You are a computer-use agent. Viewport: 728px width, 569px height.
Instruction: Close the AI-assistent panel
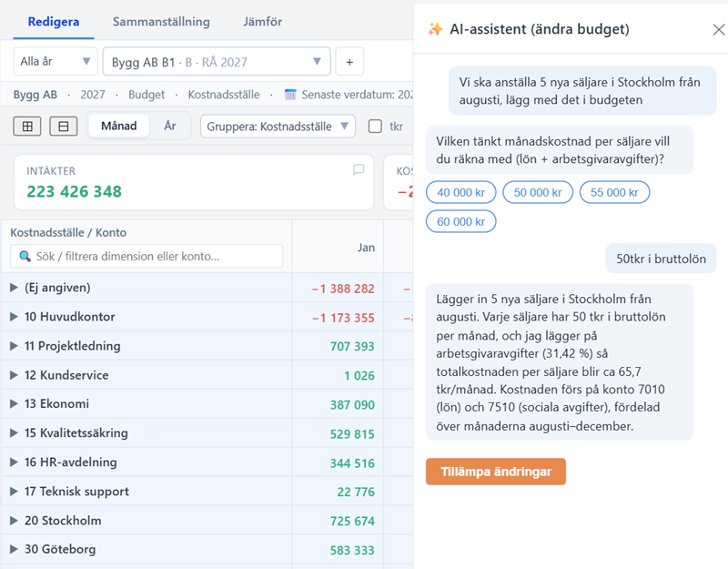click(718, 30)
